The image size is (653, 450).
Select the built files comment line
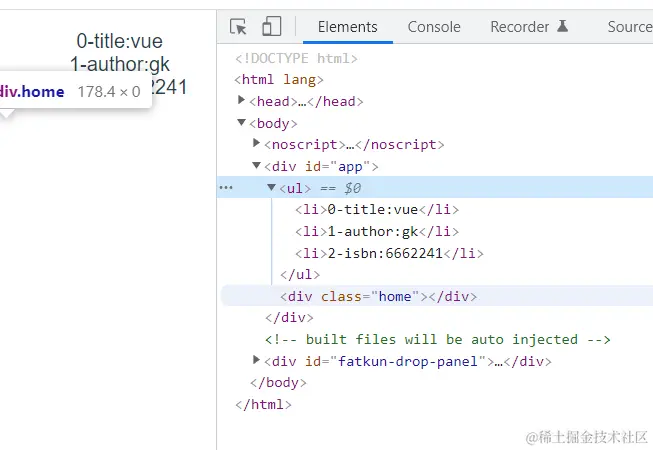pos(438,339)
